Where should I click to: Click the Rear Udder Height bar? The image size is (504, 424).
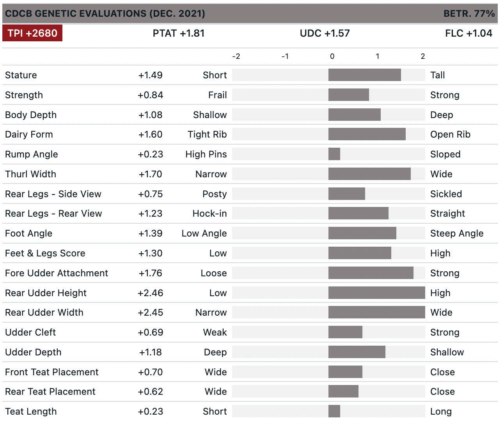(376, 293)
